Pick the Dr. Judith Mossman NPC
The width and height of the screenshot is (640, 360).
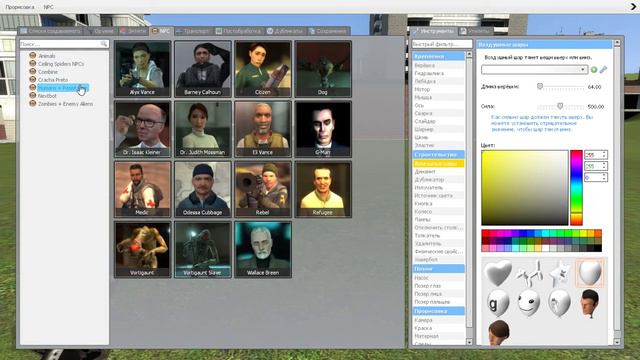(x=202, y=129)
